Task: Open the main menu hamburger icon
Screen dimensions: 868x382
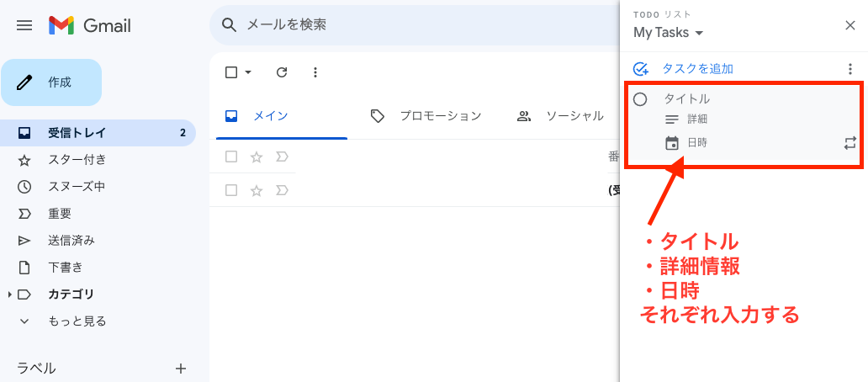Action: [24, 25]
